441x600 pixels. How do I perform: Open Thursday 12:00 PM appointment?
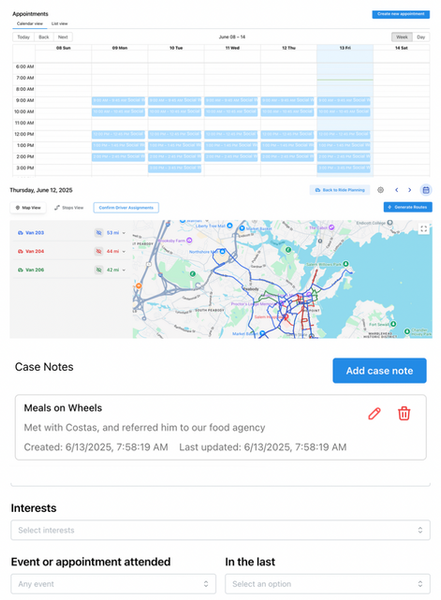[x=287, y=134]
